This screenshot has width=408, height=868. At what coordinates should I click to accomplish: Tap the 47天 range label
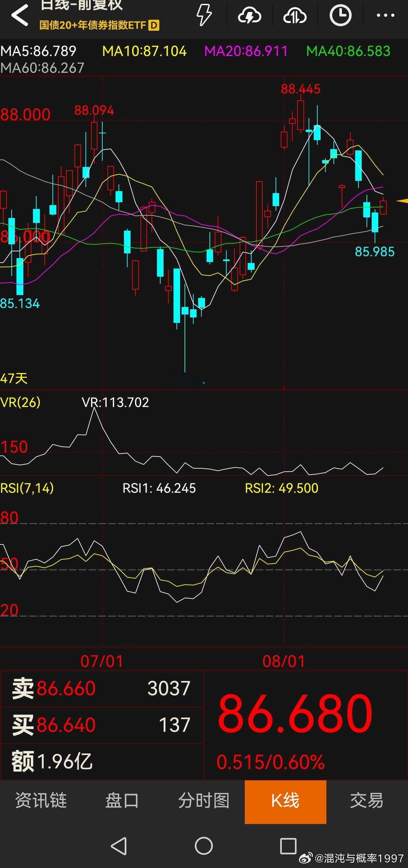(x=14, y=379)
